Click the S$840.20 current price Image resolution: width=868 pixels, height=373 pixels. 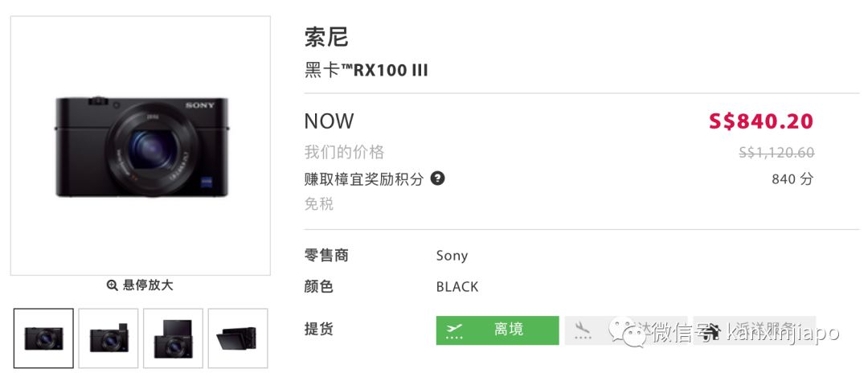click(x=760, y=121)
